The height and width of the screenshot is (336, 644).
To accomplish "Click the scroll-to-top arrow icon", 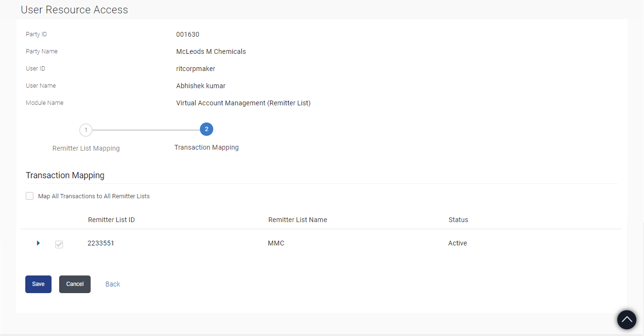I will 627,319.
